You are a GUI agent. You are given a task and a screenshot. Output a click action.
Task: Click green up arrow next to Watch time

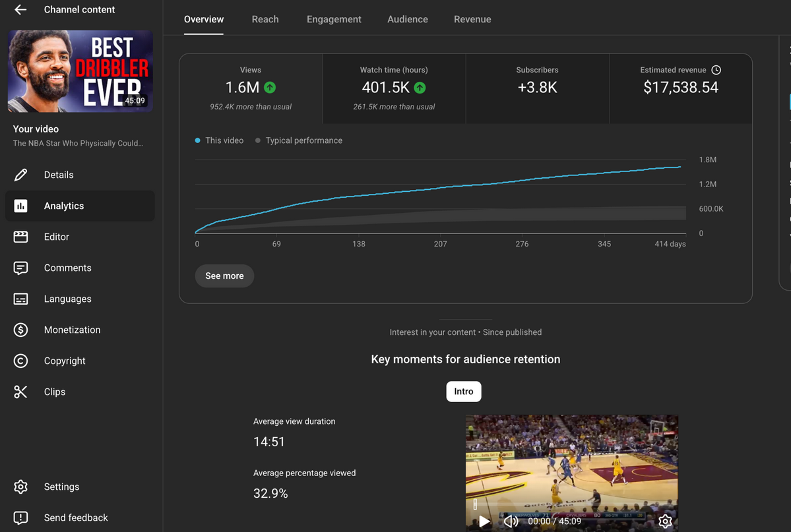click(x=420, y=88)
